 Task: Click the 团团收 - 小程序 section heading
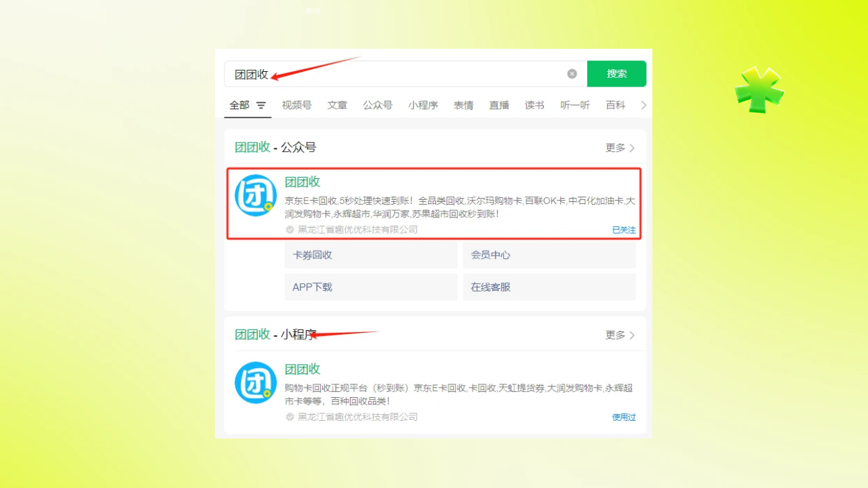pos(275,334)
